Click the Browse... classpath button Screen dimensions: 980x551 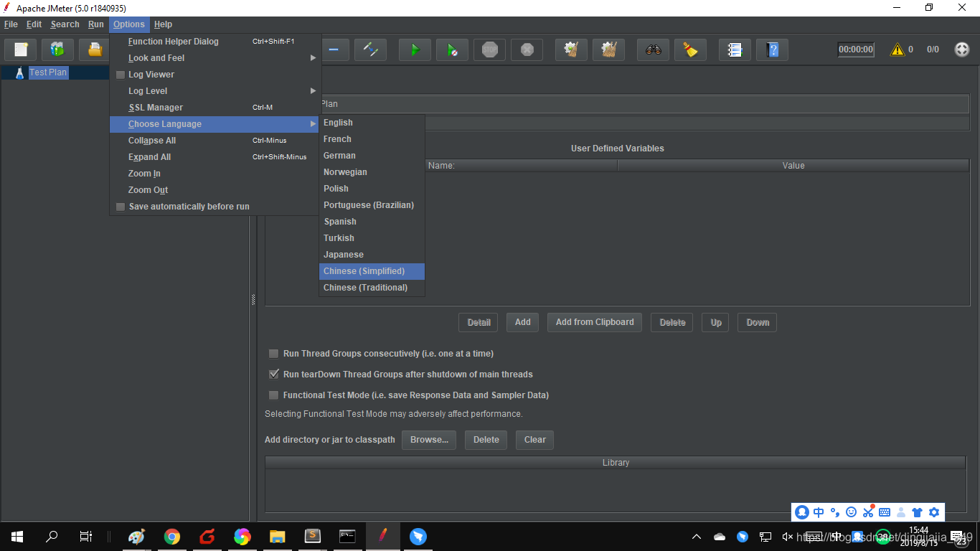[429, 440]
